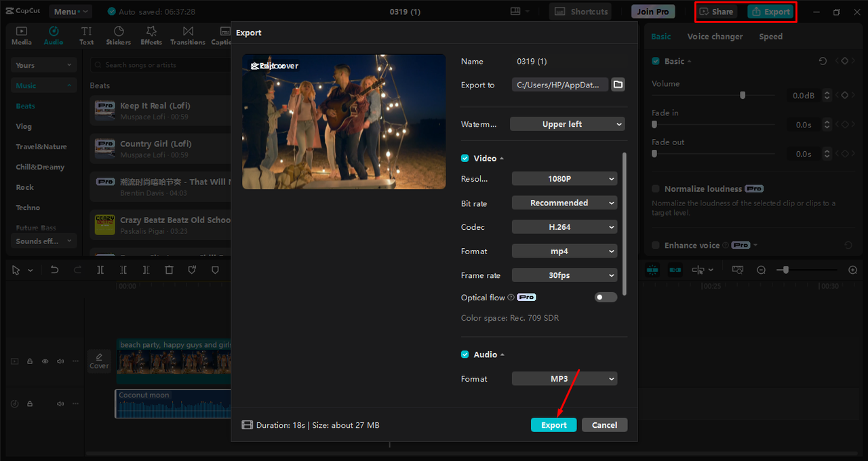Open the video Format mp4 dropdown
The image size is (868, 461).
point(564,251)
